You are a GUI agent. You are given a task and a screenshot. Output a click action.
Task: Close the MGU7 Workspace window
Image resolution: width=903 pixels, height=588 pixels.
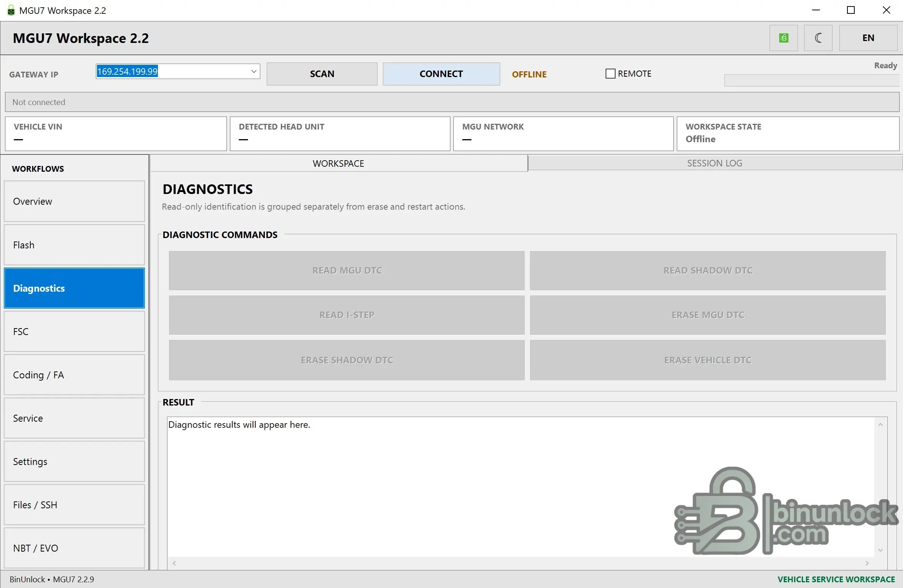coord(886,10)
